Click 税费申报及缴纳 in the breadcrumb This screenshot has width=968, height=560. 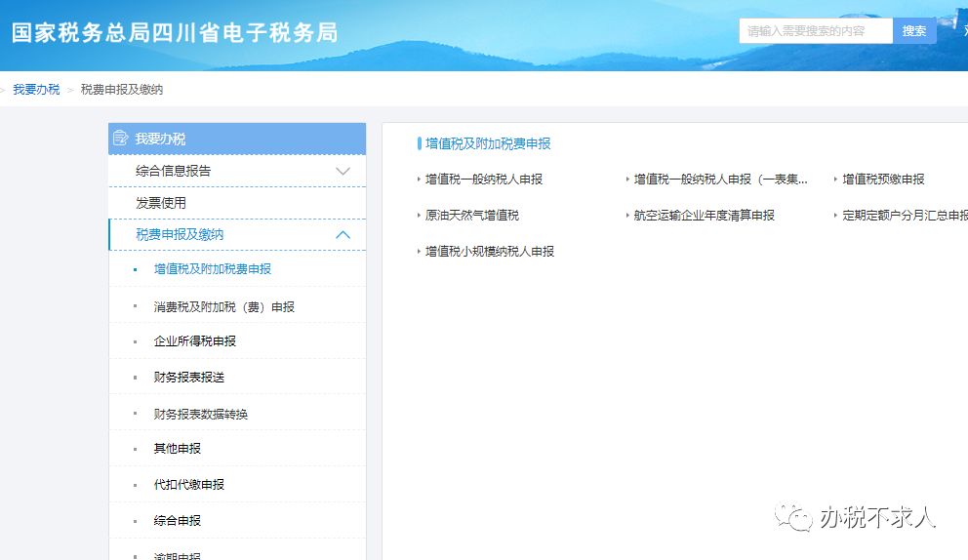point(122,90)
